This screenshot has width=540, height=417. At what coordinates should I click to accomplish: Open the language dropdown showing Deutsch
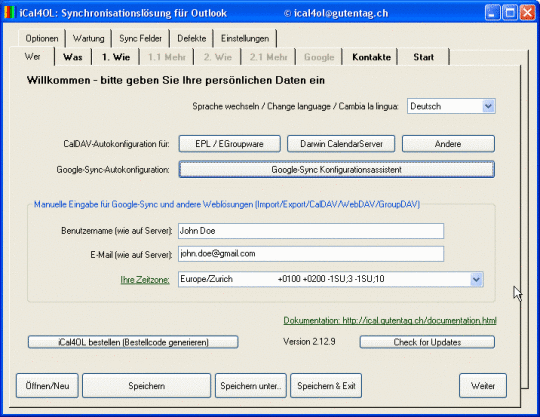tap(451, 106)
